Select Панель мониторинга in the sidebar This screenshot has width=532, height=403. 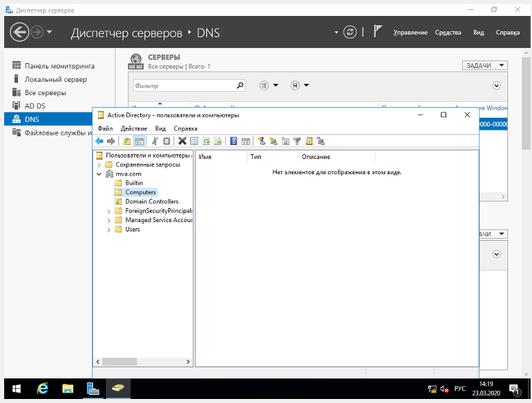pyautogui.click(x=59, y=66)
